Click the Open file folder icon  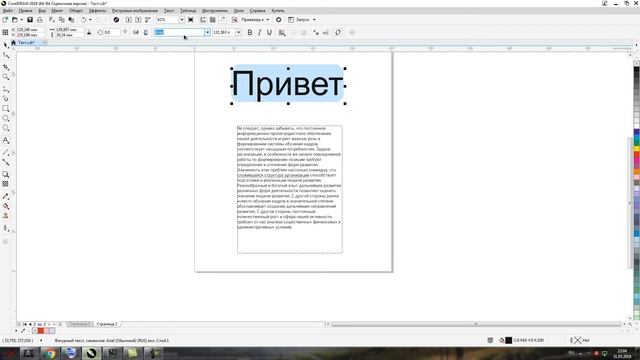[x=15, y=20]
